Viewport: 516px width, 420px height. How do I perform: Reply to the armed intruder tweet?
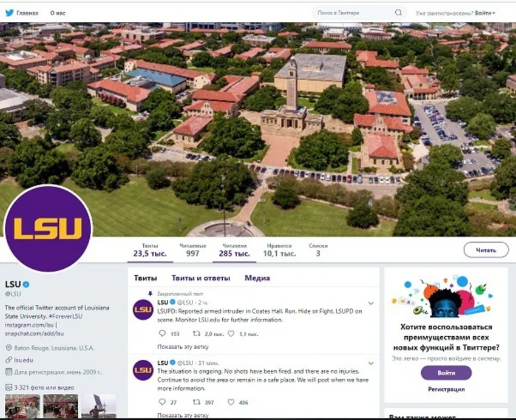coord(162,333)
